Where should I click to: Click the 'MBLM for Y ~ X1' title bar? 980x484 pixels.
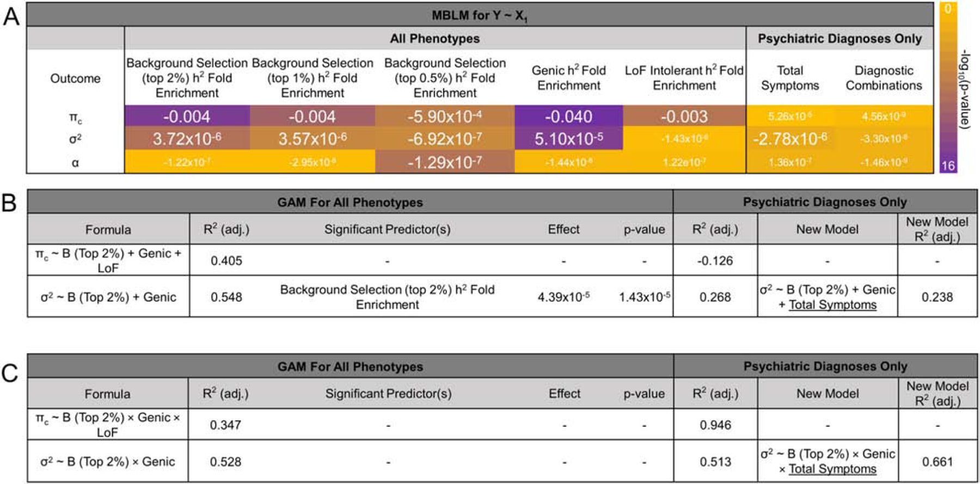(x=480, y=15)
